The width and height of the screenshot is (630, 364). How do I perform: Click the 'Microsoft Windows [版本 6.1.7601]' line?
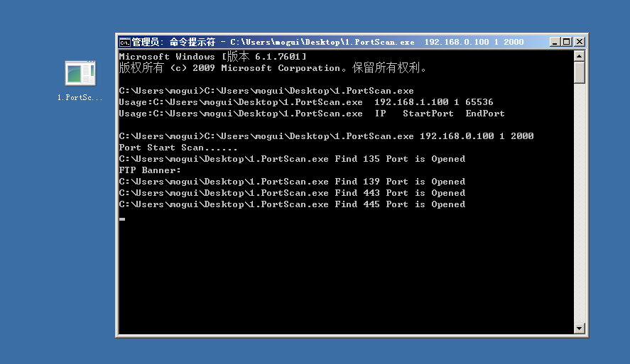click(212, 57)
